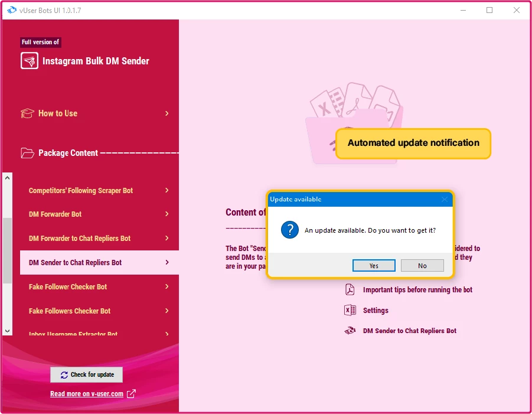Viewport: 532px width, 414px height.
Task: Click the sidebar scroll down arrow
Action: pos(8,331)
